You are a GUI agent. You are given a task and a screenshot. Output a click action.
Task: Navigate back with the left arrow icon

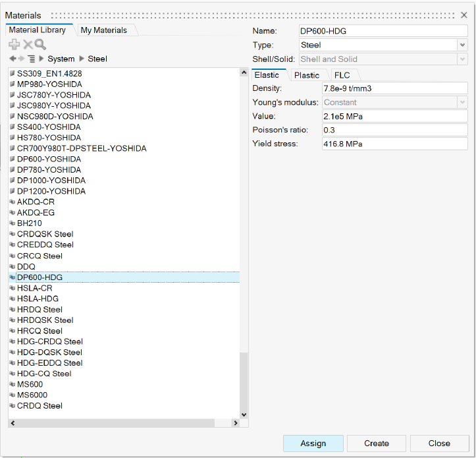coord(13,59)
